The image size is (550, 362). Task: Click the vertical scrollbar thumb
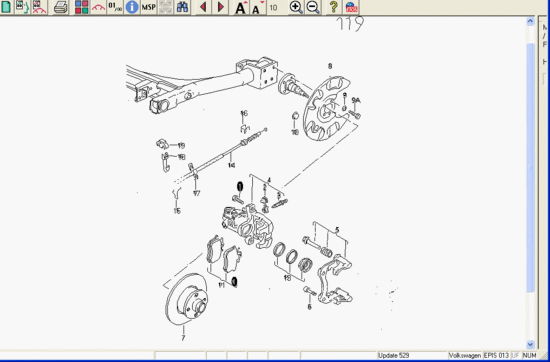coord(530,168)
